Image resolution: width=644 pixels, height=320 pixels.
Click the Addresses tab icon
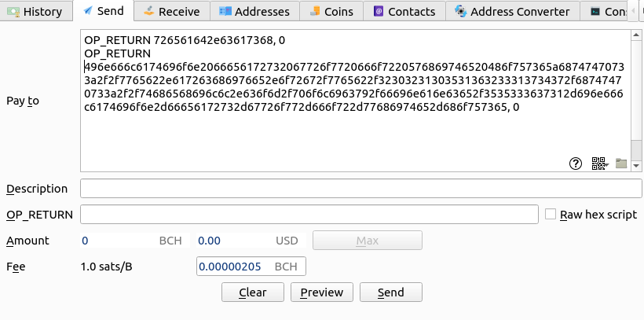point(225,12)
